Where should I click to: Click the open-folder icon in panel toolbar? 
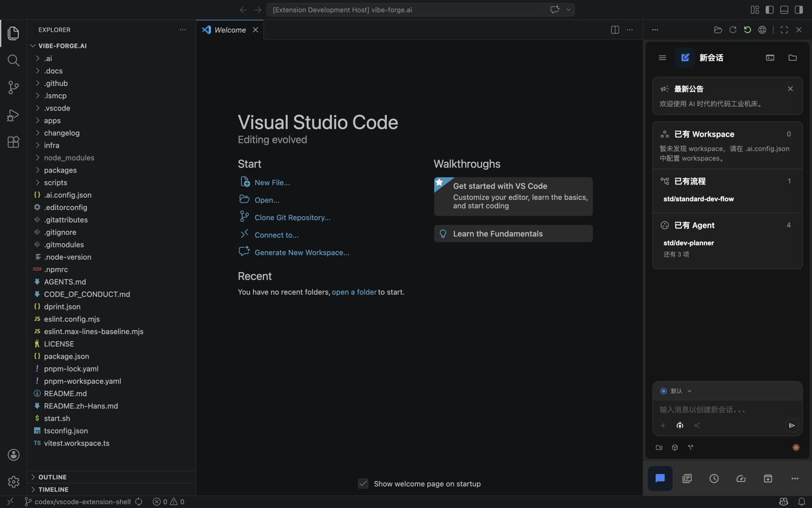pyautogui.click(x=718, y=30)
